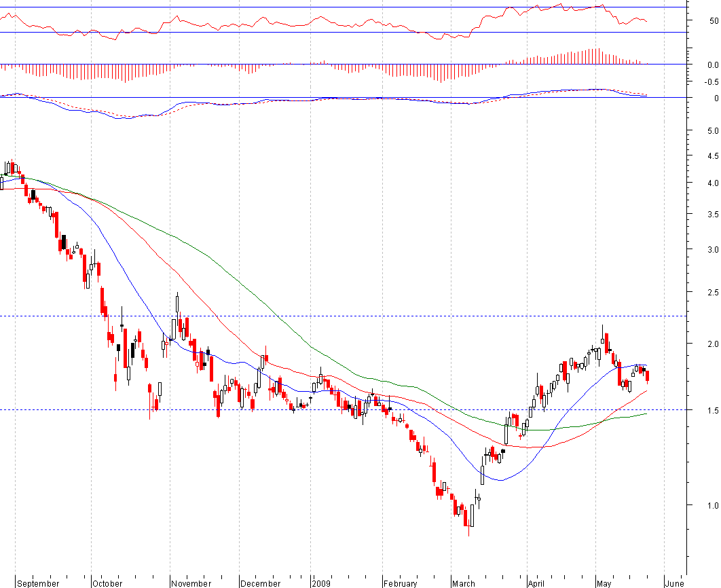Select the 2009 year label
This screenshot has width=721, height=588.
(x=321, y=583)
